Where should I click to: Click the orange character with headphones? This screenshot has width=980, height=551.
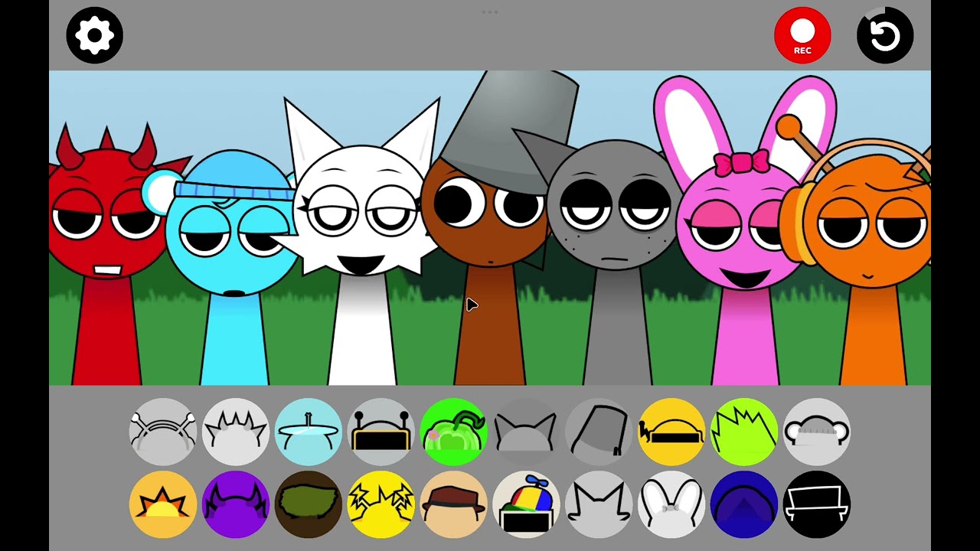pyautogui.click(x=869, y=260)
